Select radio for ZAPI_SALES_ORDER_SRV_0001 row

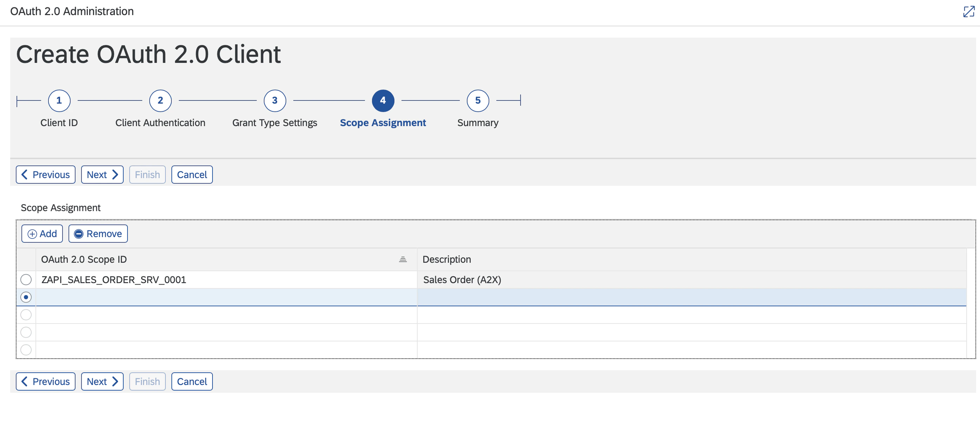click(26, 280)
